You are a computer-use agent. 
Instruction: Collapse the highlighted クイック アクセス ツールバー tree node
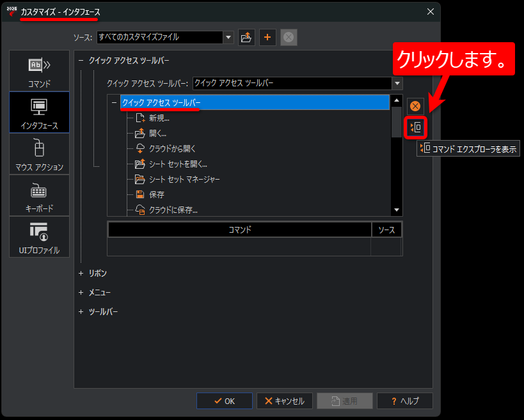click(x=115, y=102)
